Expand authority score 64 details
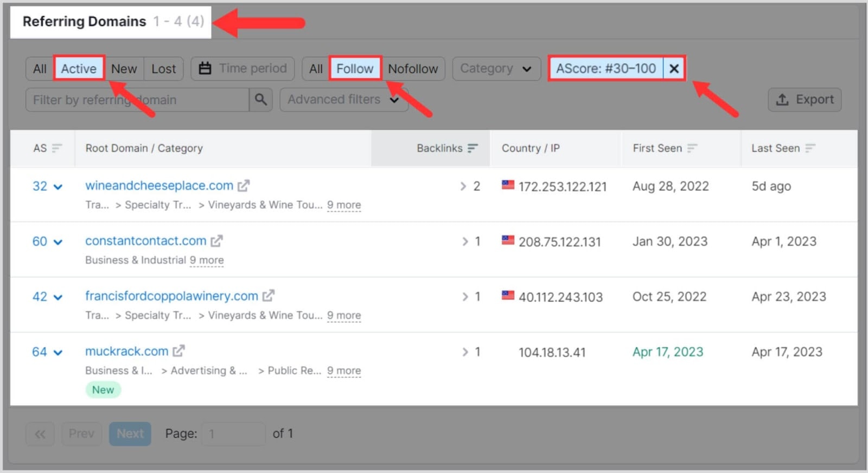 58,352
